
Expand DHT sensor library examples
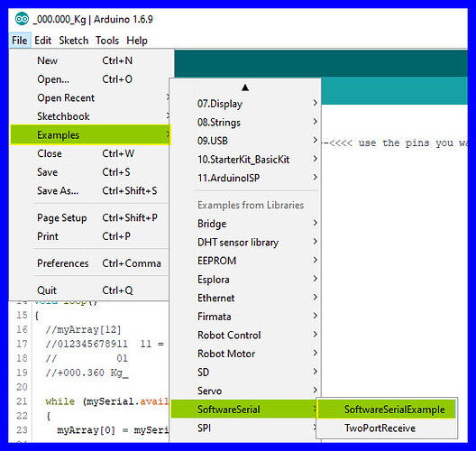(245, 243)
